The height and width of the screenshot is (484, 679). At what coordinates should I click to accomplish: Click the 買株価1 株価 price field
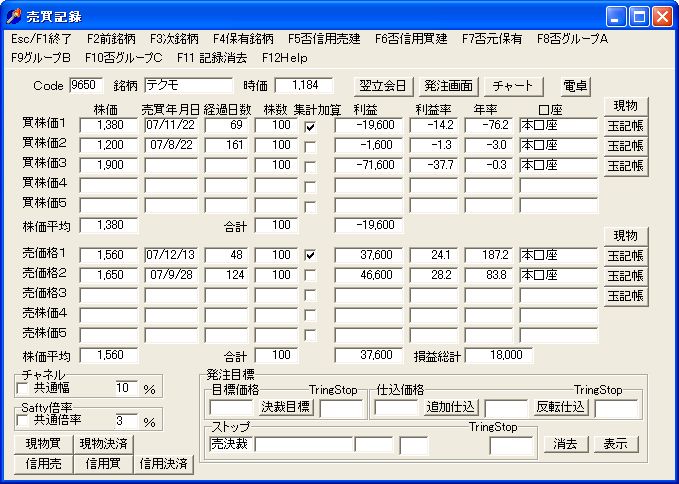(109, 126)
